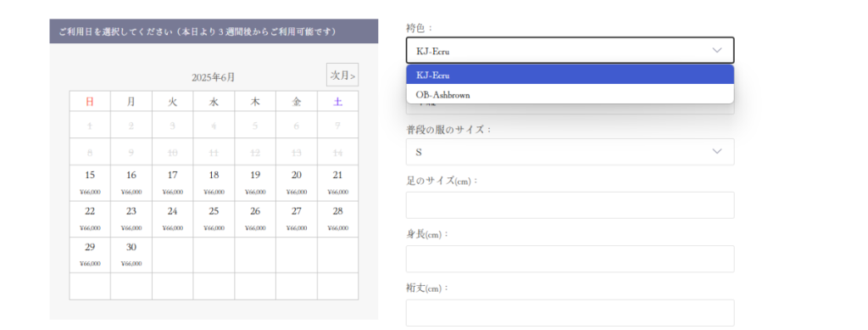
Task: Select June 18 on the calendar
Action: 214,182
